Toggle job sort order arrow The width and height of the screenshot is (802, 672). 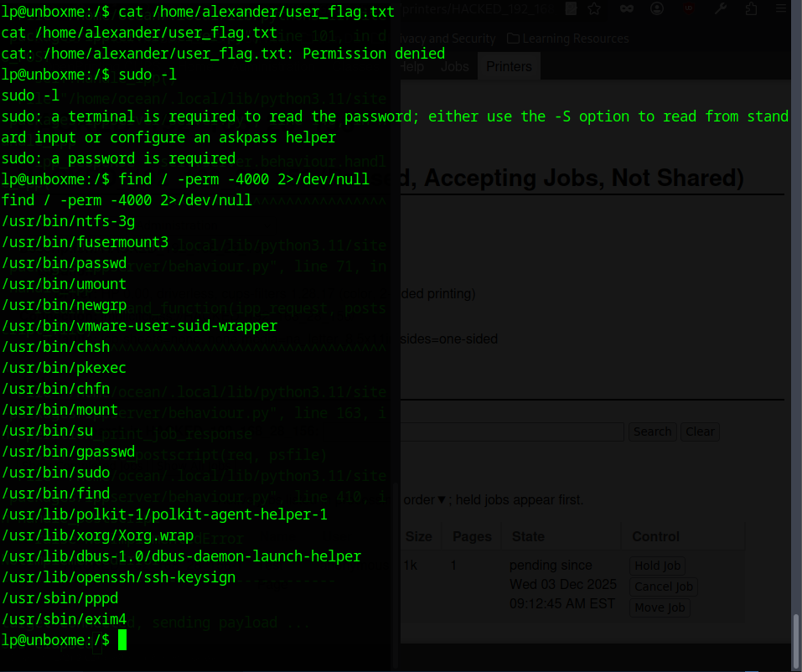coord(442,500)
